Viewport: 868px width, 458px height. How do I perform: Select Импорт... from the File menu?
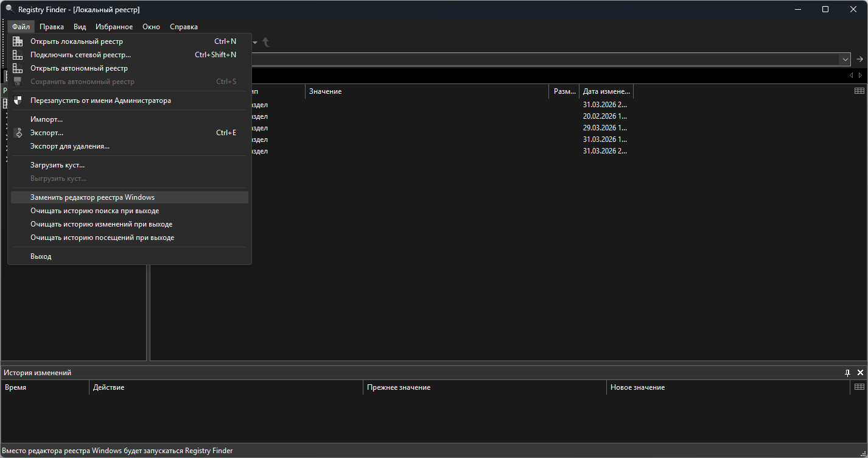coord(46,119)
